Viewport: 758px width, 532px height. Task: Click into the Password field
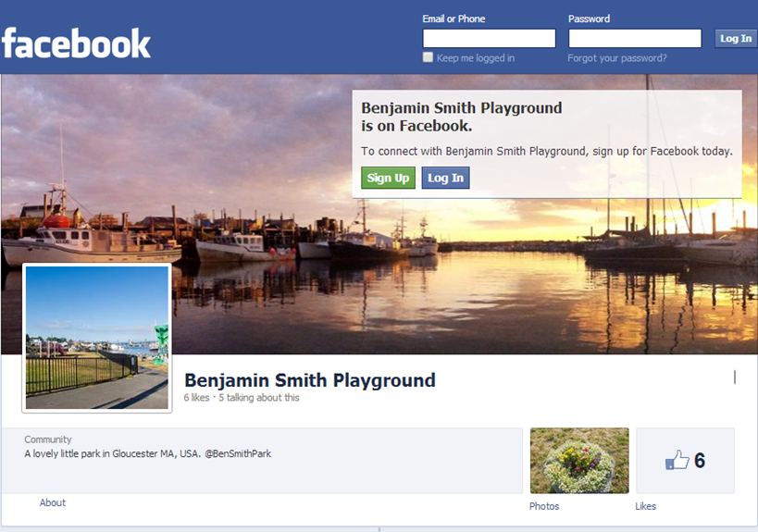[x=634, y=39]
